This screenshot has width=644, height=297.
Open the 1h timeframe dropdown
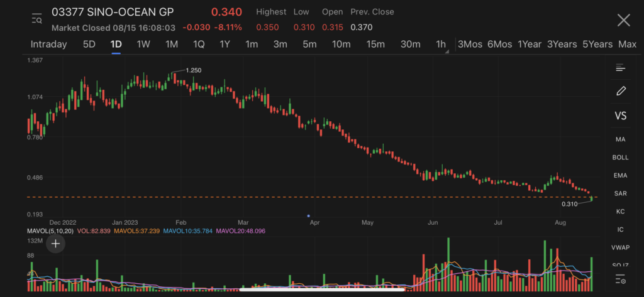pyautogui.click(x=442, y=45)
